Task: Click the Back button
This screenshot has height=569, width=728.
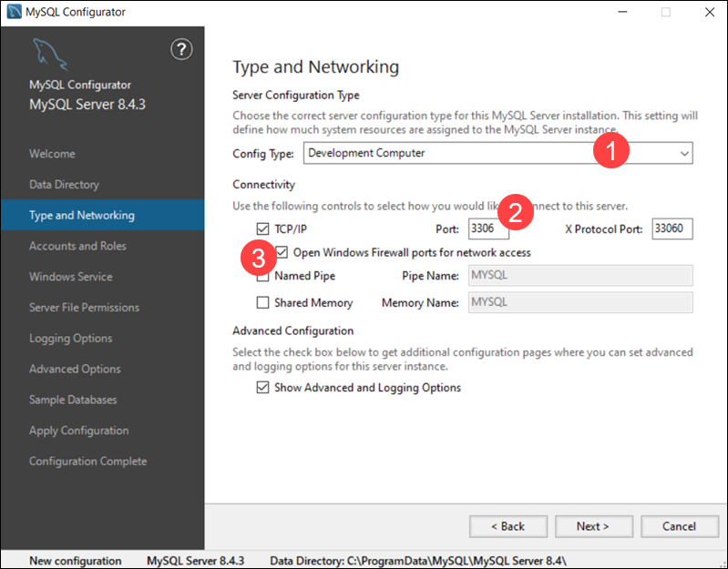Action: coord(508,526)
